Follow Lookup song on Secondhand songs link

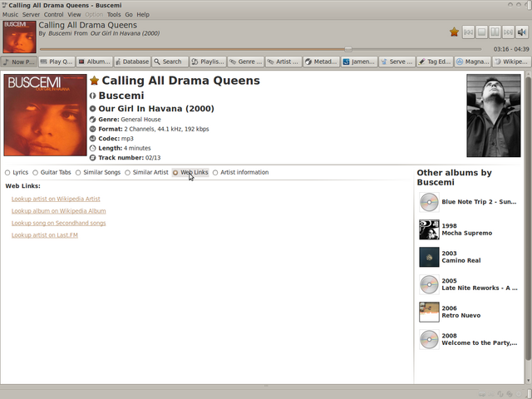click(59, 223)
